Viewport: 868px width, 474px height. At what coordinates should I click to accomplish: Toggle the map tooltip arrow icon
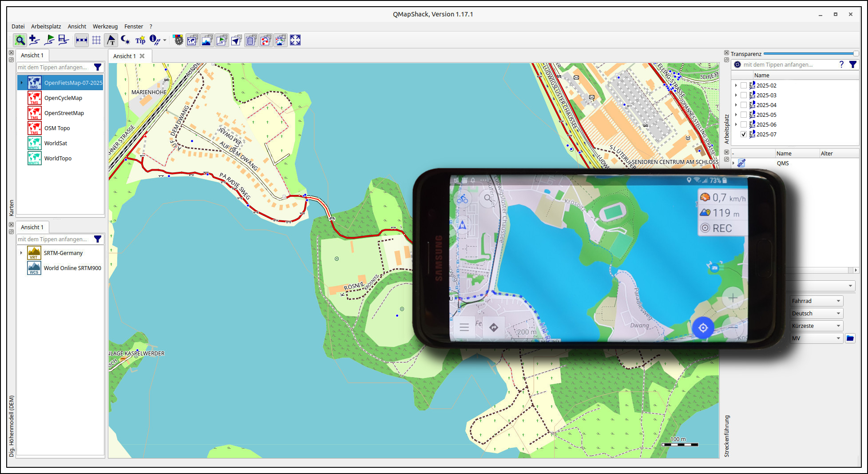point(111,40)
